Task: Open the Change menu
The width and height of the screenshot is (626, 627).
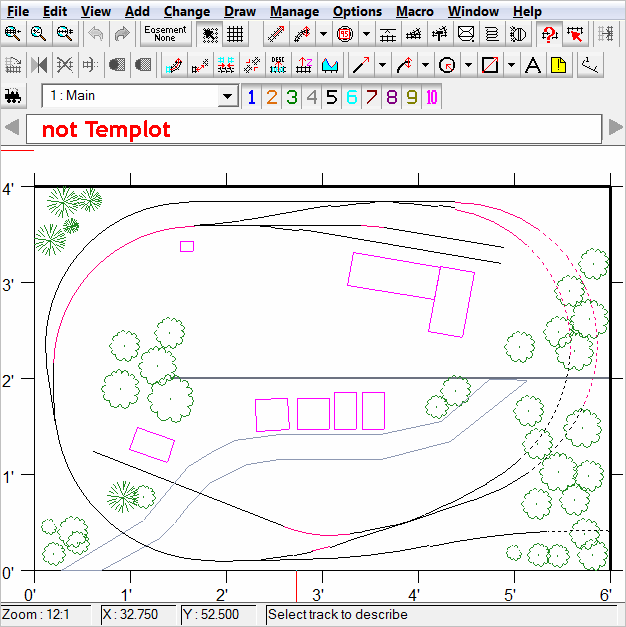Action: click(187, 11)
